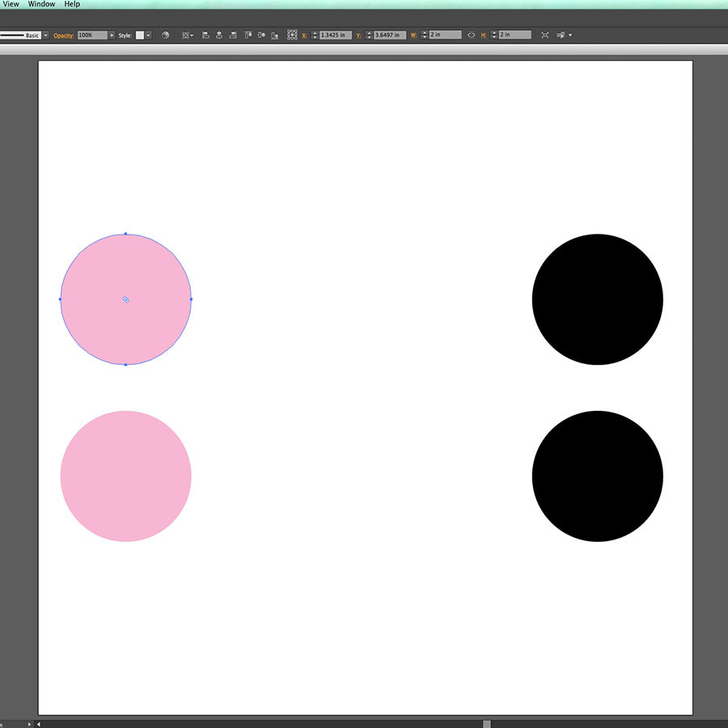The width and height of the screenshot is (728, 728).
Task: Select the top black circle
Action: point(598,299)
